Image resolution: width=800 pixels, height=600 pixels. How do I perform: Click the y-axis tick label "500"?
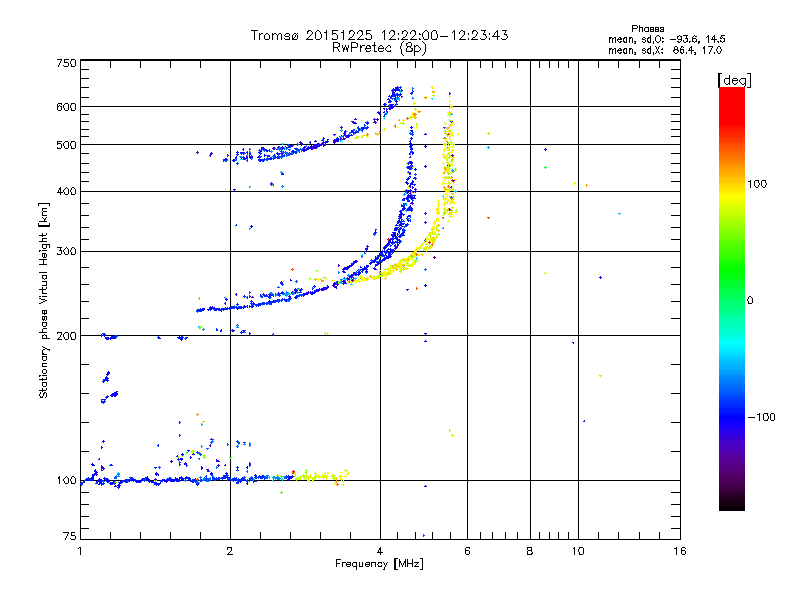click(x=66, y=145)
